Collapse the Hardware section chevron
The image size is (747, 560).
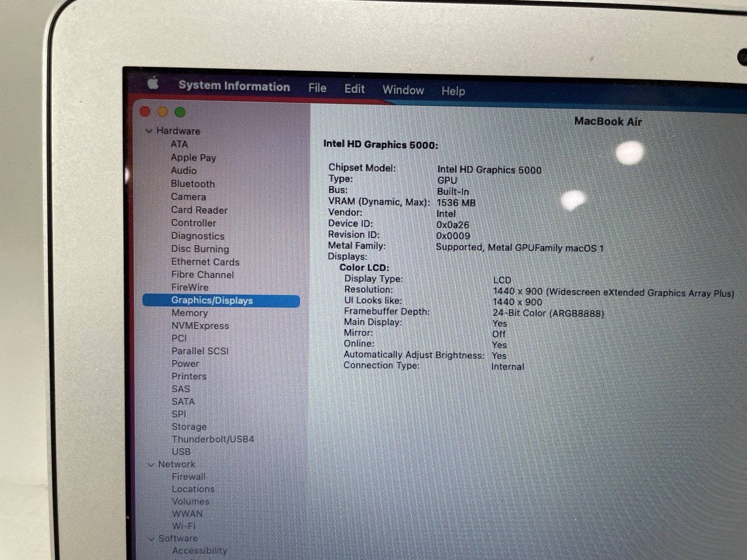click(x=149, y=131)
